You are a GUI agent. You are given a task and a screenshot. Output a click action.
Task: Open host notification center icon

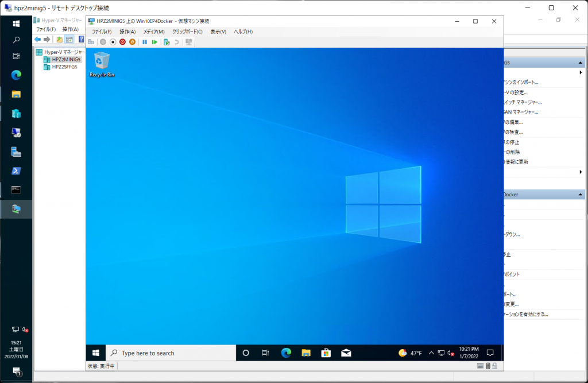(17, 372)
